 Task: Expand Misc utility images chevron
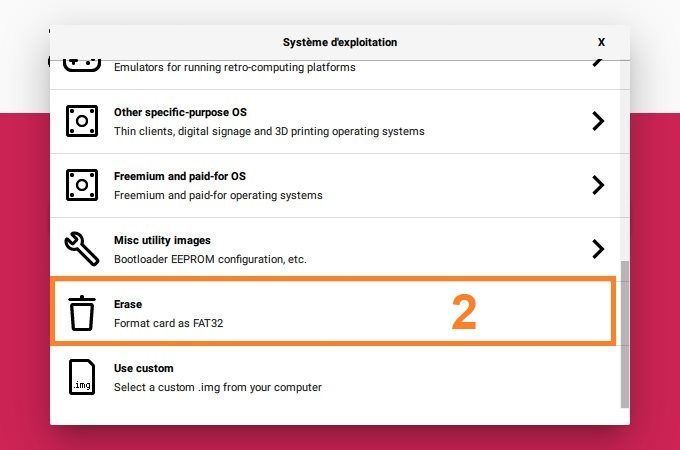pyautogui.click(x=598, y=249)
